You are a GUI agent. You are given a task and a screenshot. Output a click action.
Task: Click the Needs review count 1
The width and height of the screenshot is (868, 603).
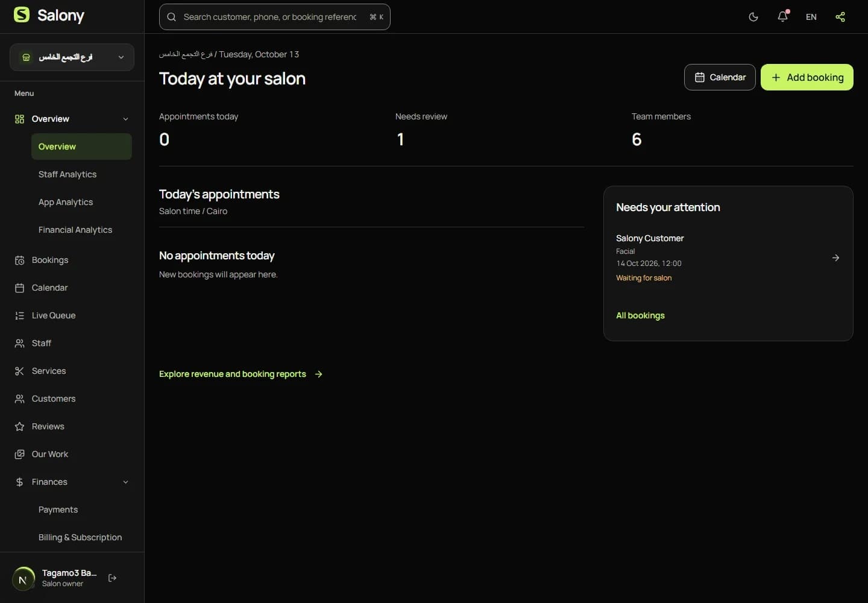tap(400, 139)
